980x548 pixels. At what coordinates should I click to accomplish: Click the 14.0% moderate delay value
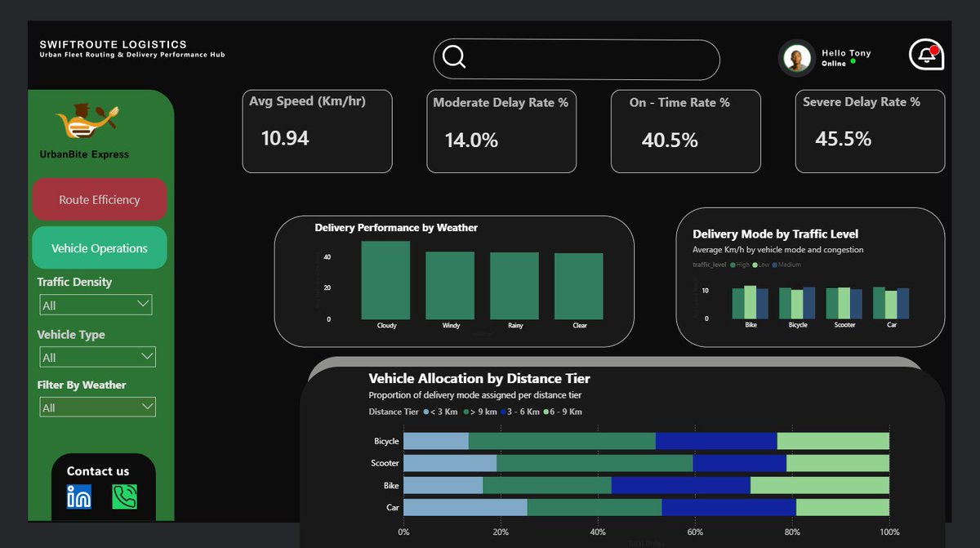[x=471, y=140]
